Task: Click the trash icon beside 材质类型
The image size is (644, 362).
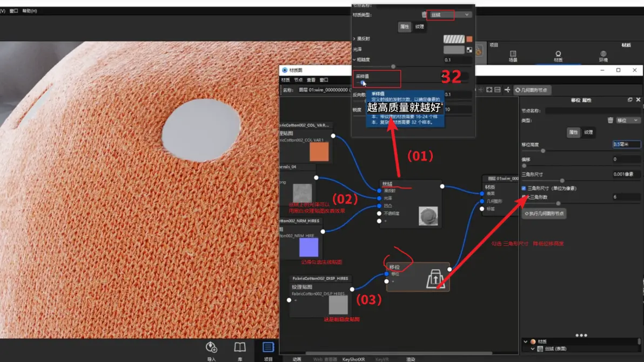Action: [x=424, y=15]
